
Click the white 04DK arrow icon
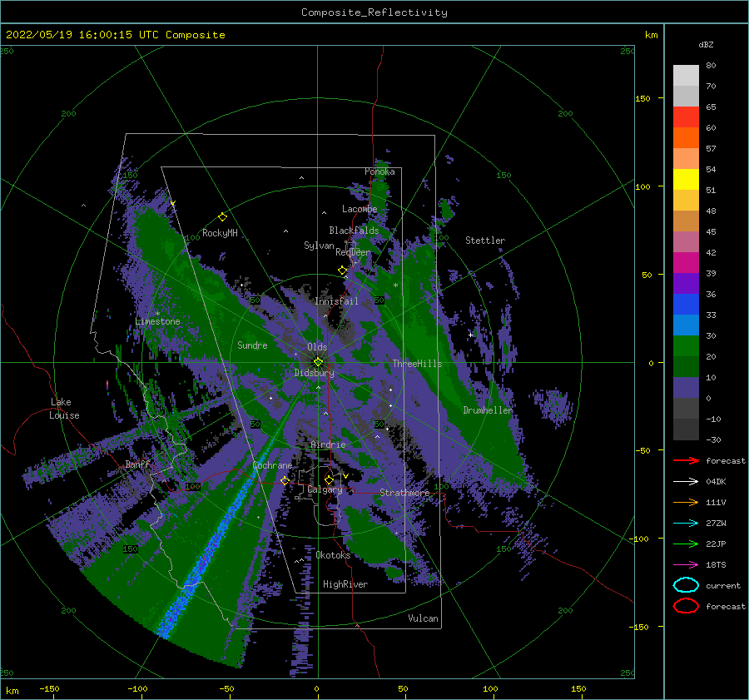pos(686,481)
